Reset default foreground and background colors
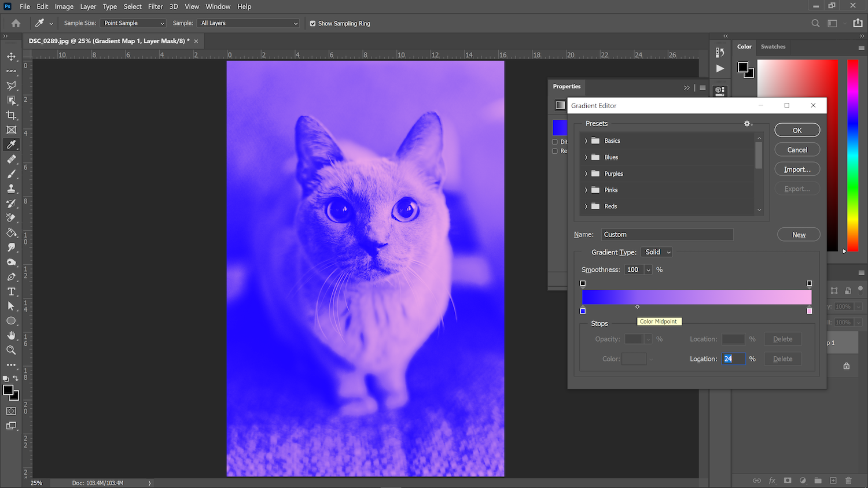The height and width of the screenshot is (488, 868). pyautogui.click(x=5, y=379)
